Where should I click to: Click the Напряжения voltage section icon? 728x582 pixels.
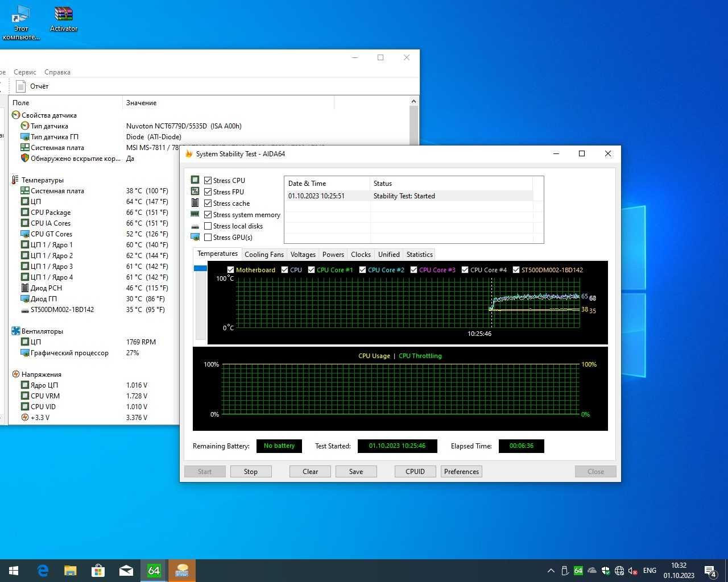coord(16,374)
